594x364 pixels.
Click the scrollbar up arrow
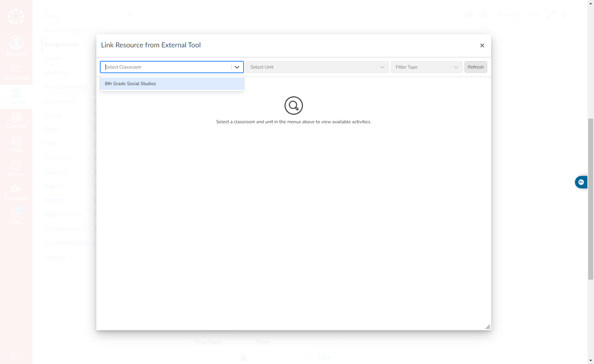[591, 3]
